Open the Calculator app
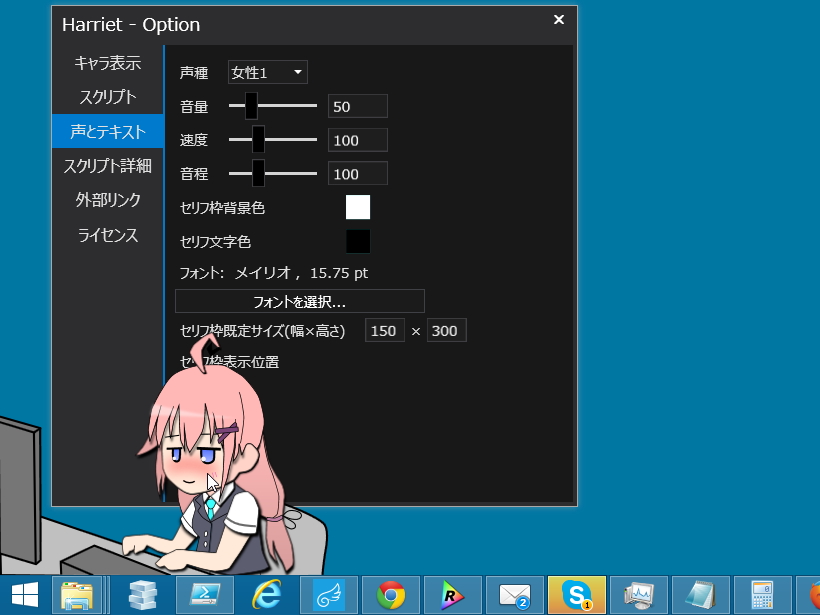 click(760, 595)
